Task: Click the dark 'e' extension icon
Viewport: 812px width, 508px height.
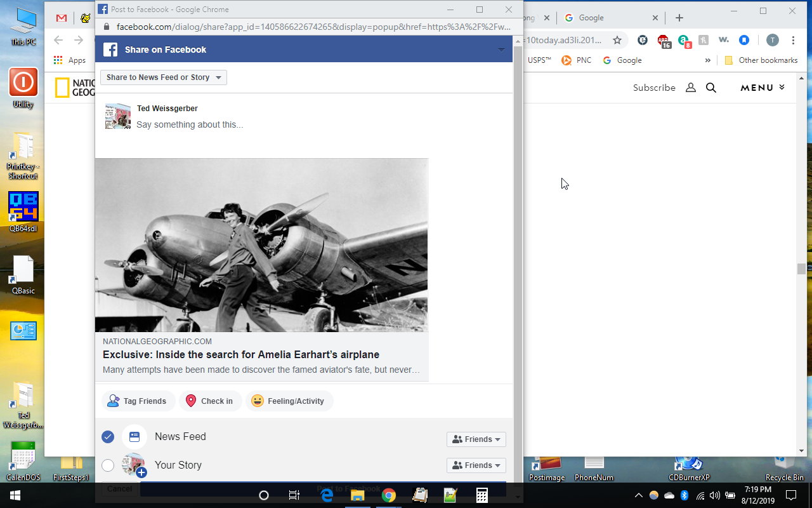Action: pyautogui.click(x=643, y=40)
